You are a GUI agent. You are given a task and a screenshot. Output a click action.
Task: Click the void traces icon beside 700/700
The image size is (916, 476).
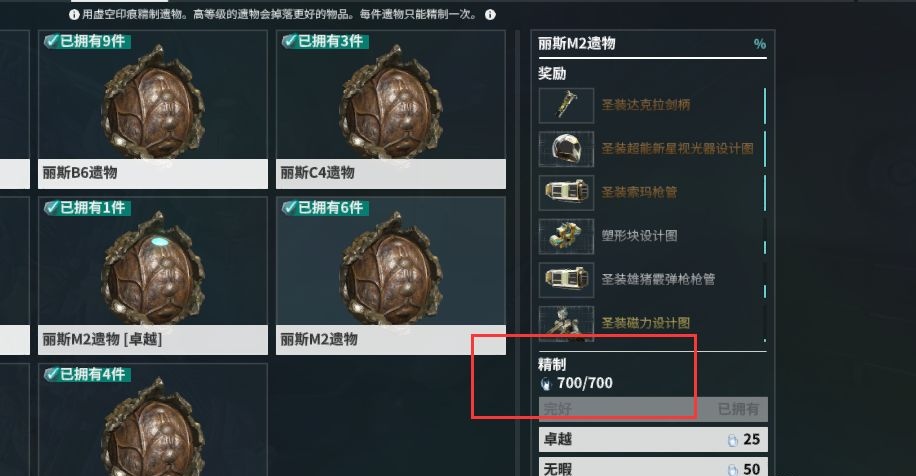546,384
